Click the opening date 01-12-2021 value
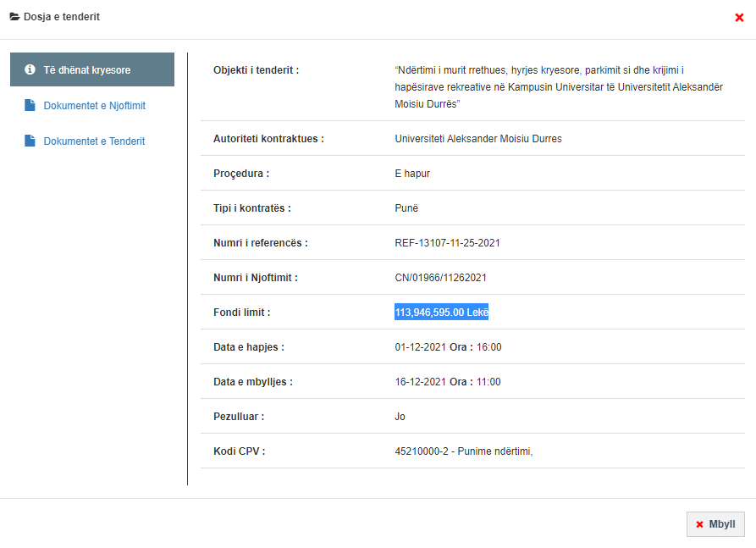The image size is (756, 548). [x=418, y=347]
